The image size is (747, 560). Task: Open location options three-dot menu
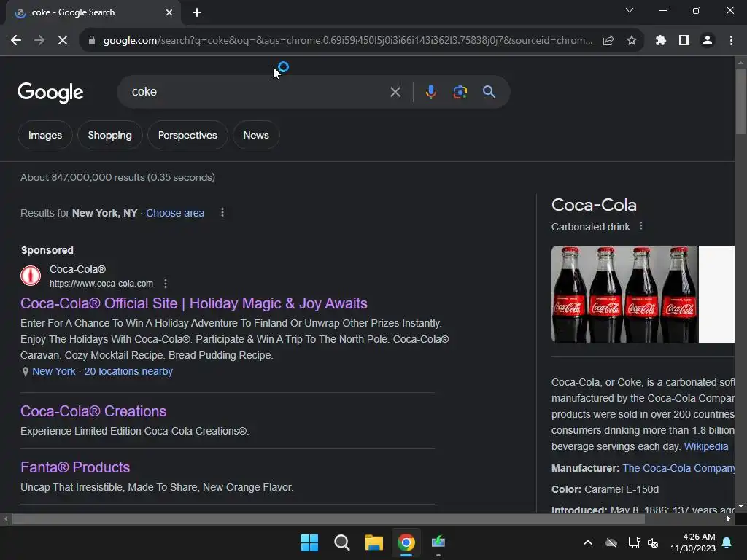[222, 212]
